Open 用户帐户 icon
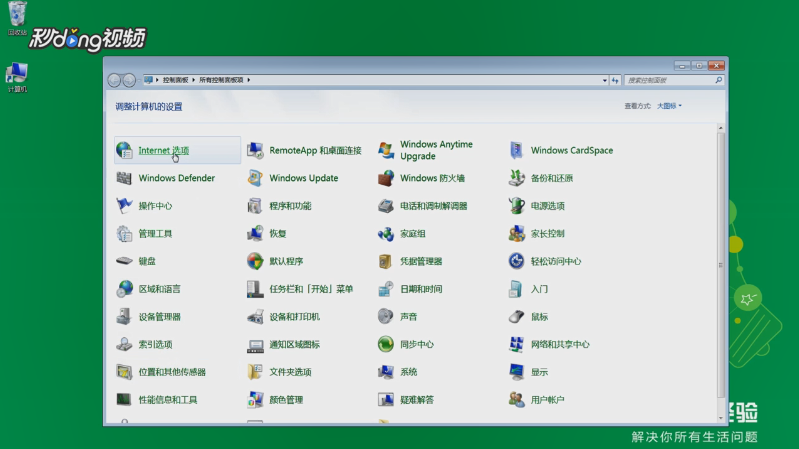 pos(516,400)
